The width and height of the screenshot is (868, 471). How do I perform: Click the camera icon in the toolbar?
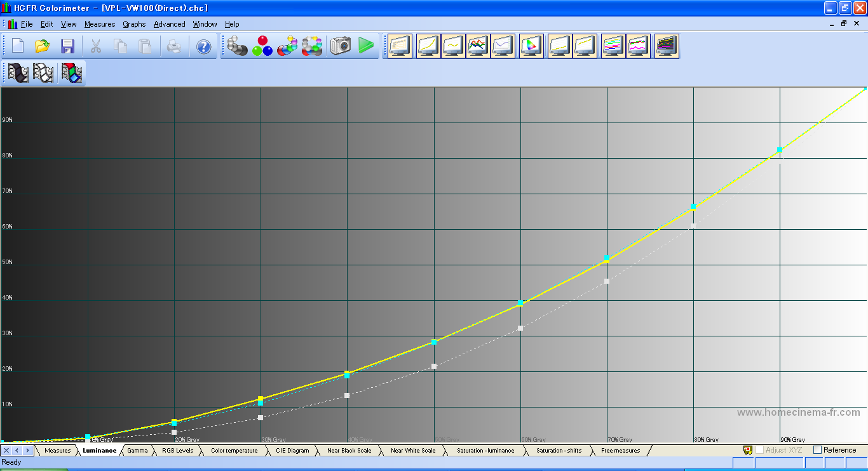click(x=341, y=46)
